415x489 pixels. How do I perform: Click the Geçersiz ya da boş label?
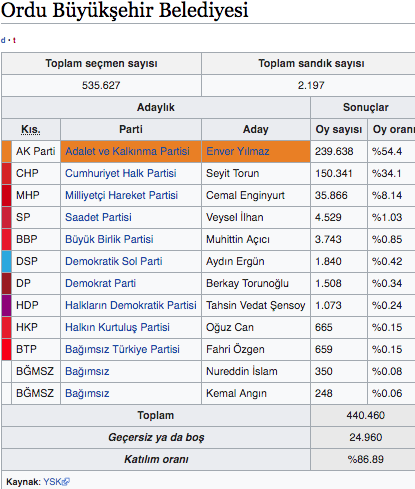pos(156,437)
